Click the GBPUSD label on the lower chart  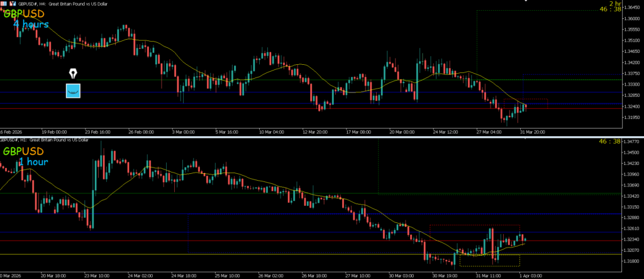pyautogui.click(x=23, y=151)
